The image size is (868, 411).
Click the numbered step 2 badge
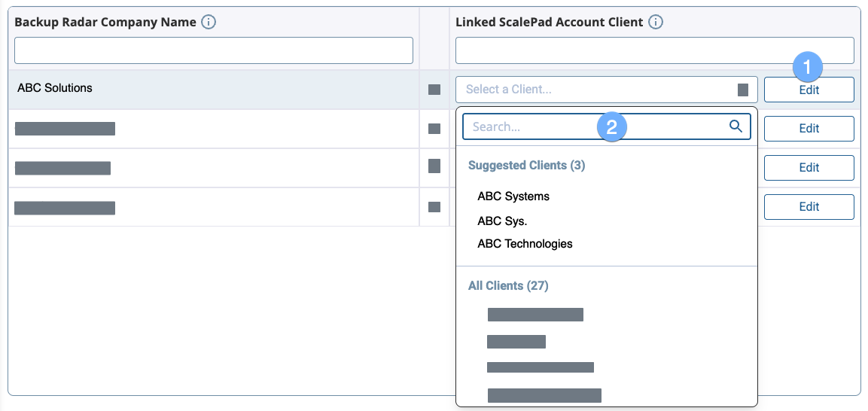pos(612,127)
